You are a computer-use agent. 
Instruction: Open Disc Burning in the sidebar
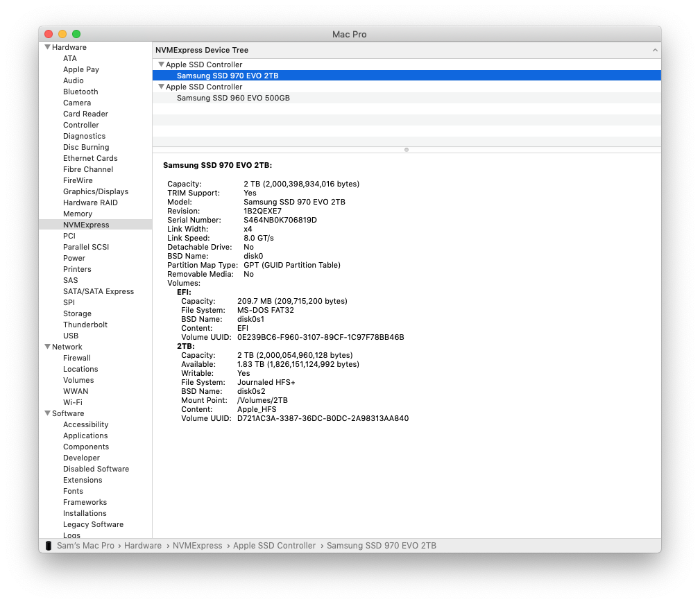click(x=86, y=147)
